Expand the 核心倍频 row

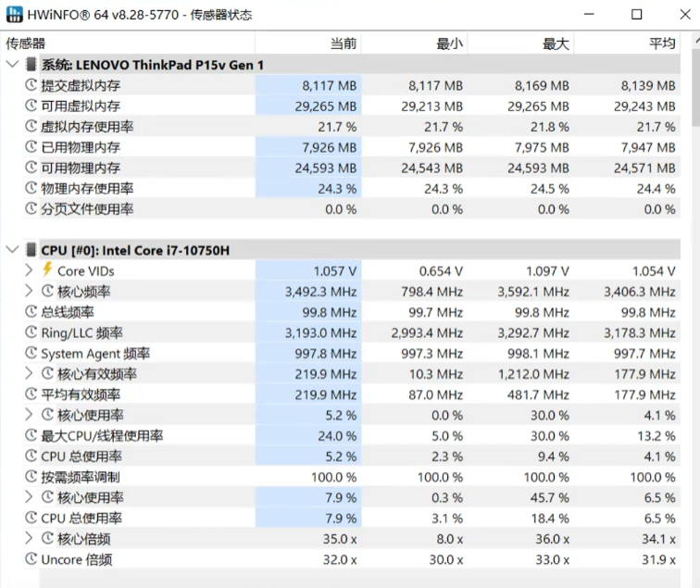click(29, 538)
